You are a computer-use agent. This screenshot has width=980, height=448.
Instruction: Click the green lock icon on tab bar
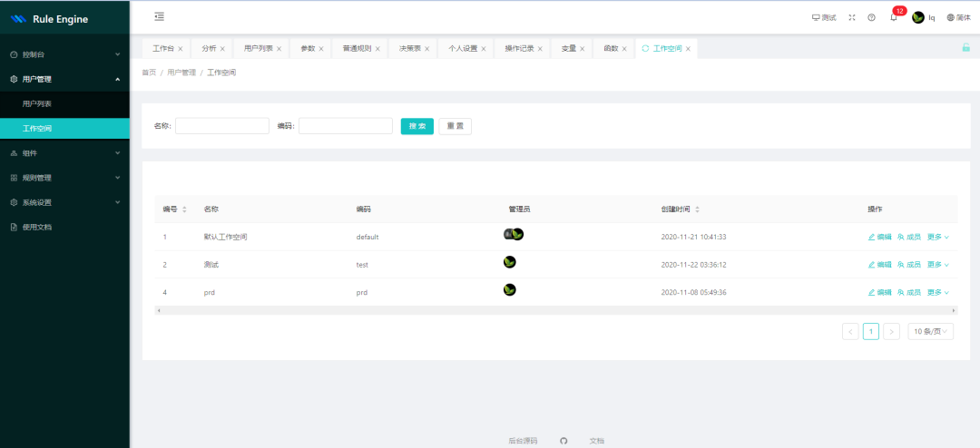pos(965,48)
